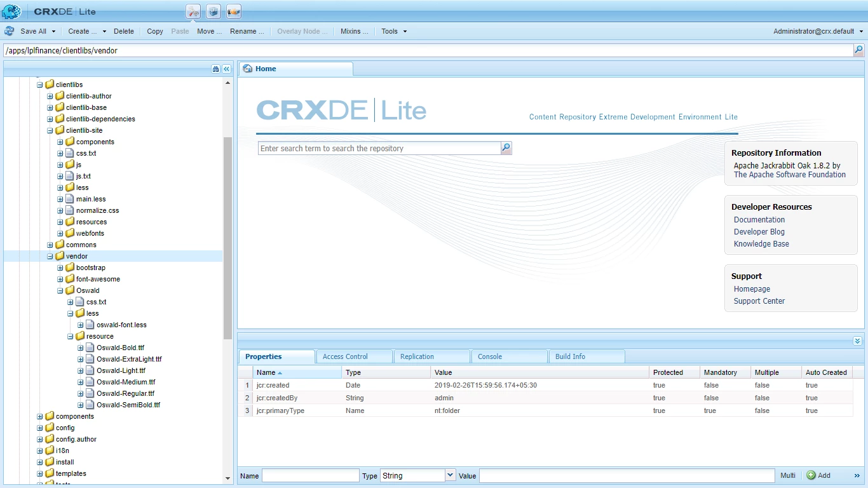Switch to the Access Control tab
Screen dimensions: 868x488
click(354, 356)
